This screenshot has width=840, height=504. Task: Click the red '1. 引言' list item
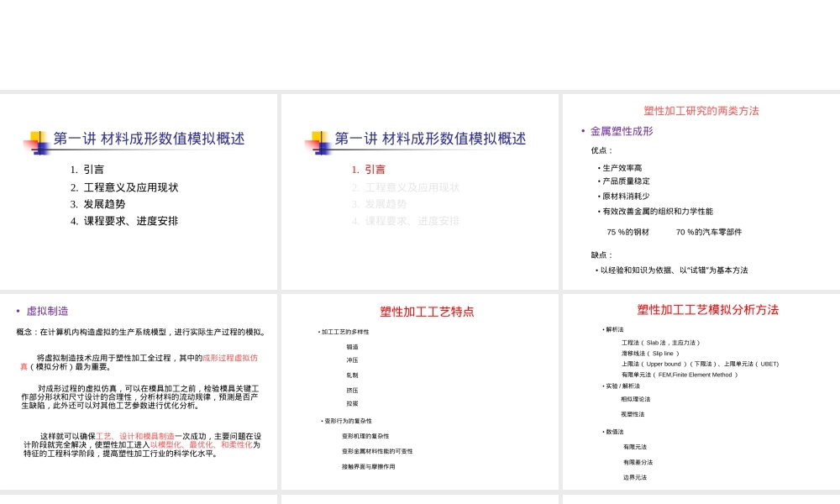coord(369,170)
